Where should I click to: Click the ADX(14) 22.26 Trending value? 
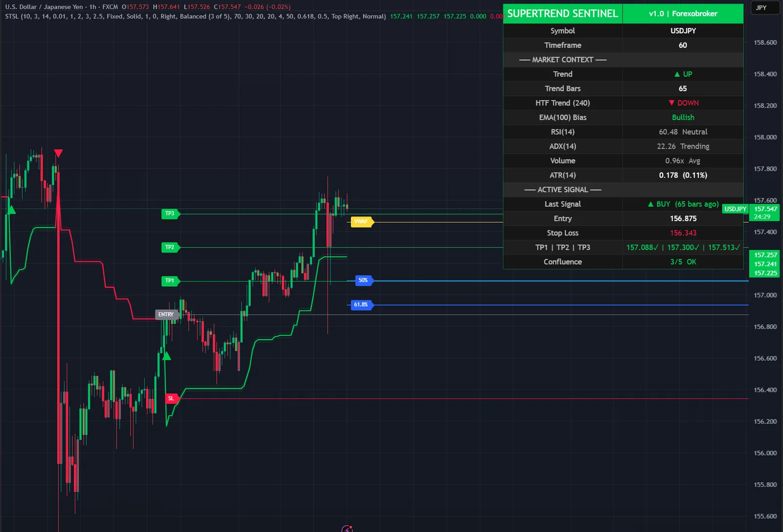[x=683, y=146]
